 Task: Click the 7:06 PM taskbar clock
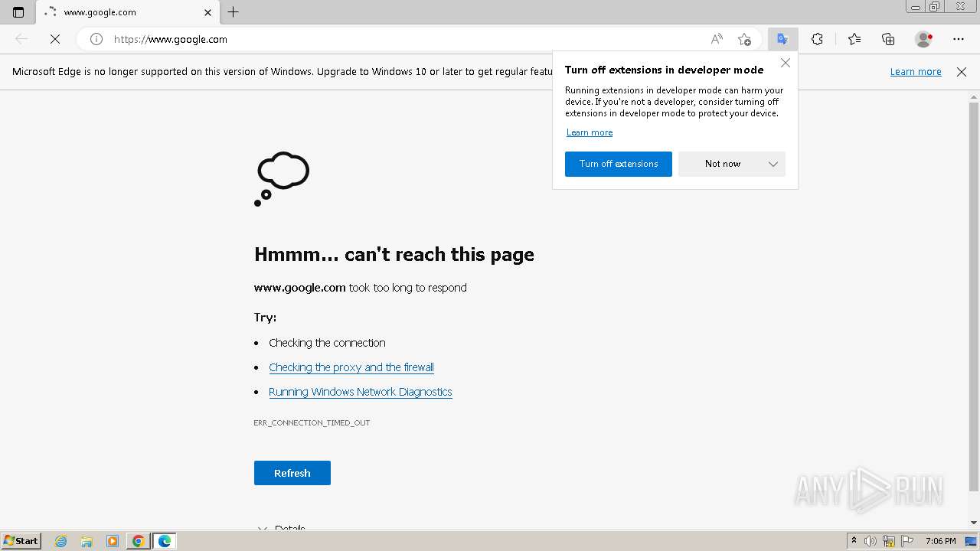pyautogui.click(x=940, y=541)
